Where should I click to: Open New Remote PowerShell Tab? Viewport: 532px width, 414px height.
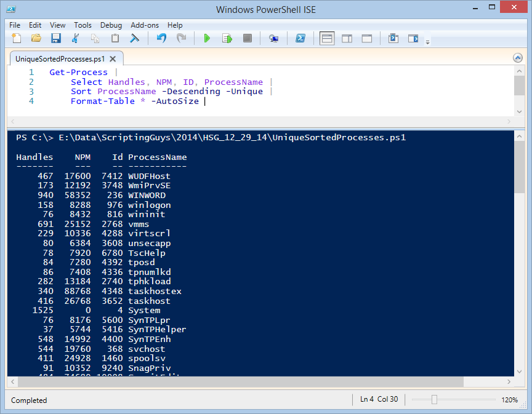click(x=273, y=39)
